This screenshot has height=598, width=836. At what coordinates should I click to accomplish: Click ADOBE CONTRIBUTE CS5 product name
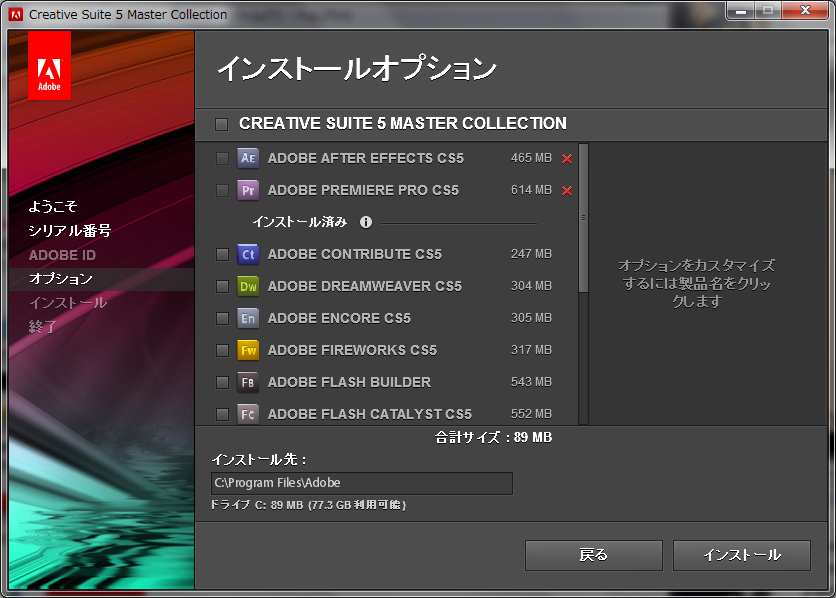coord(355,254)
